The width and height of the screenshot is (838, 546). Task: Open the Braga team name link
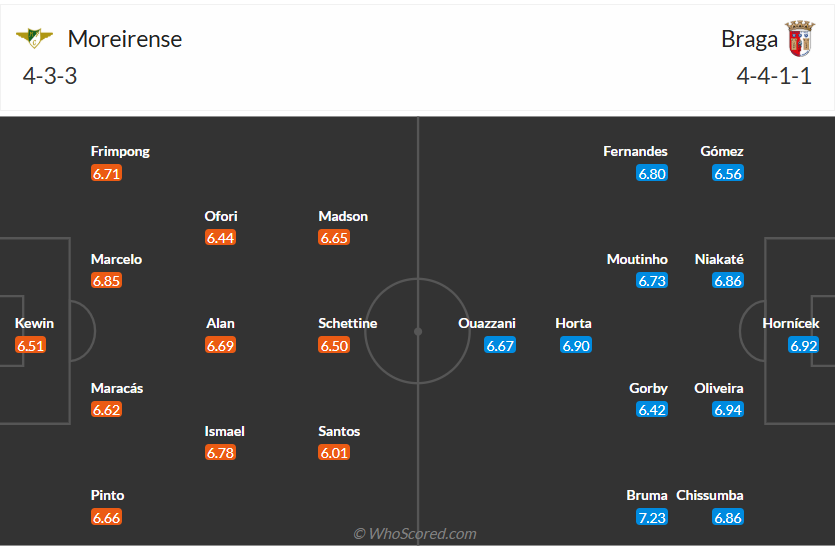[749, 39]
